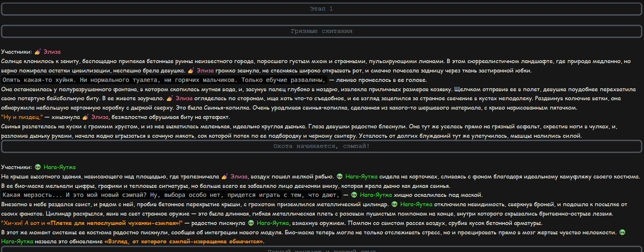Click 'Нага-Яутжа' before 'взмахнув оружием'
This screenshot has height=252, width=644.
point(273,223)
